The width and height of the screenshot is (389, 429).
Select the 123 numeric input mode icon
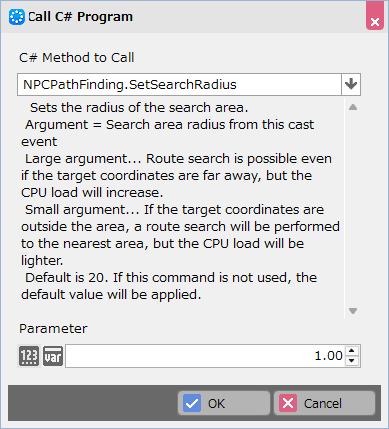coord(29,356)
